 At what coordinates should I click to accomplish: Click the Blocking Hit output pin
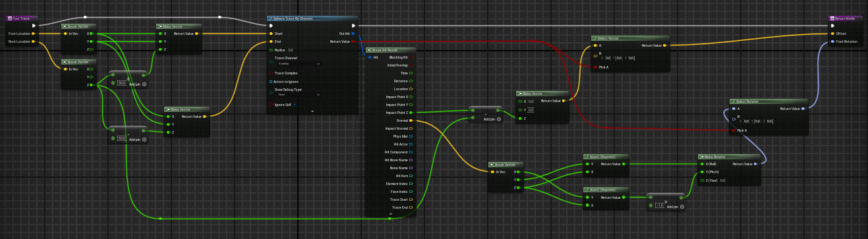tap(412, 57)
